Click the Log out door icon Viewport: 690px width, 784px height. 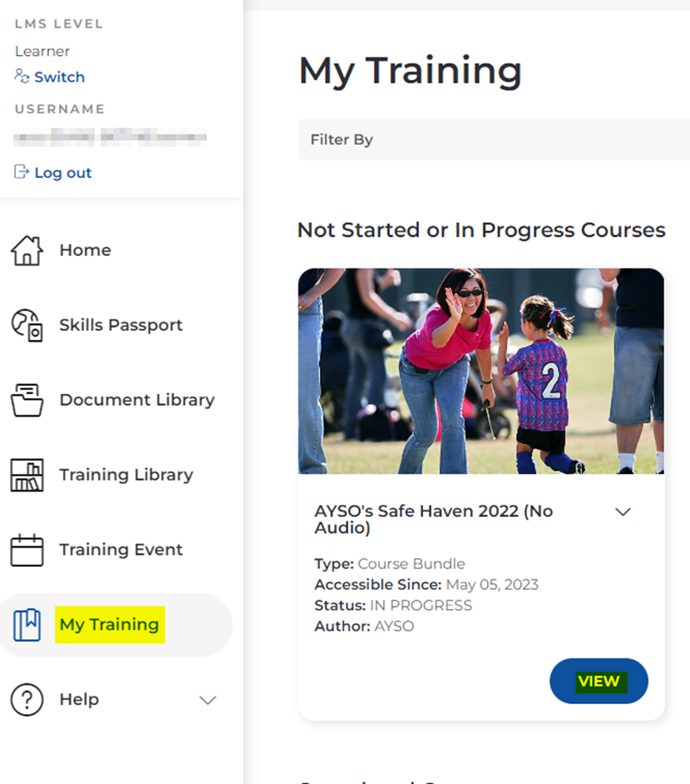22,172
